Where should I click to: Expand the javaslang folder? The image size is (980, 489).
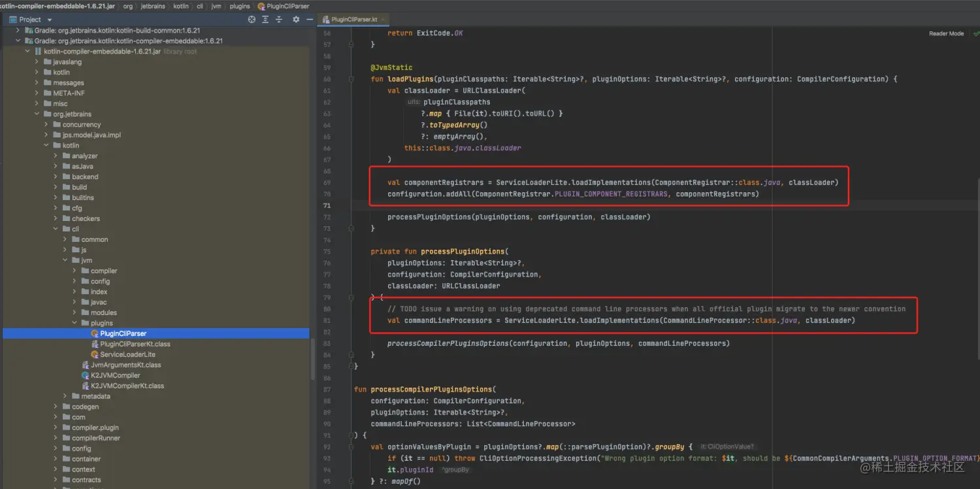click(37, 61)
